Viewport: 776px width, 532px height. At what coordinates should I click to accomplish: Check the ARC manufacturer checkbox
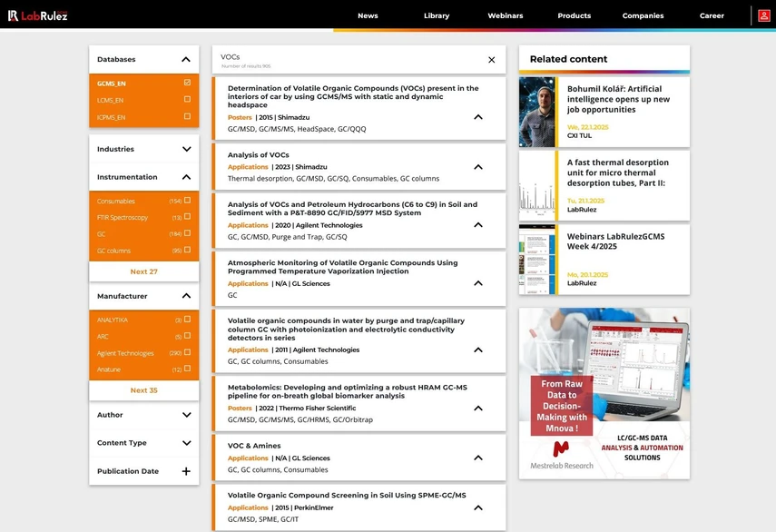coord(187,336)
